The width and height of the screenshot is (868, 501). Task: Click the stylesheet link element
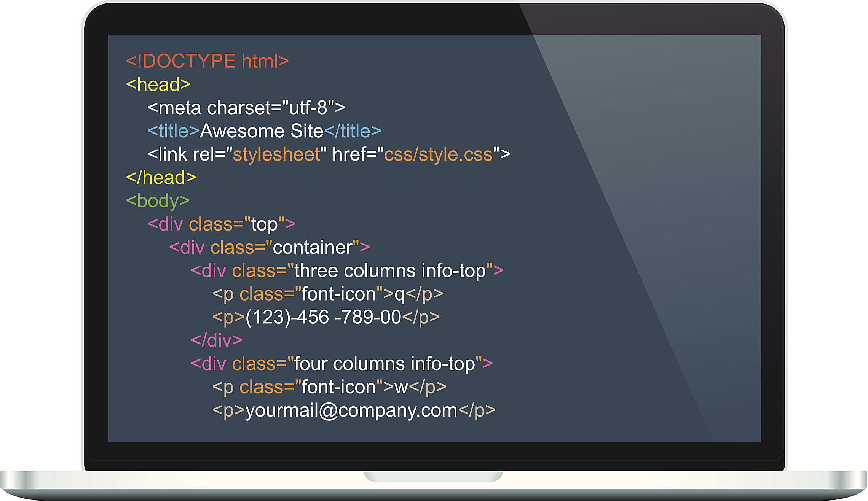click(x=327, y=154)
